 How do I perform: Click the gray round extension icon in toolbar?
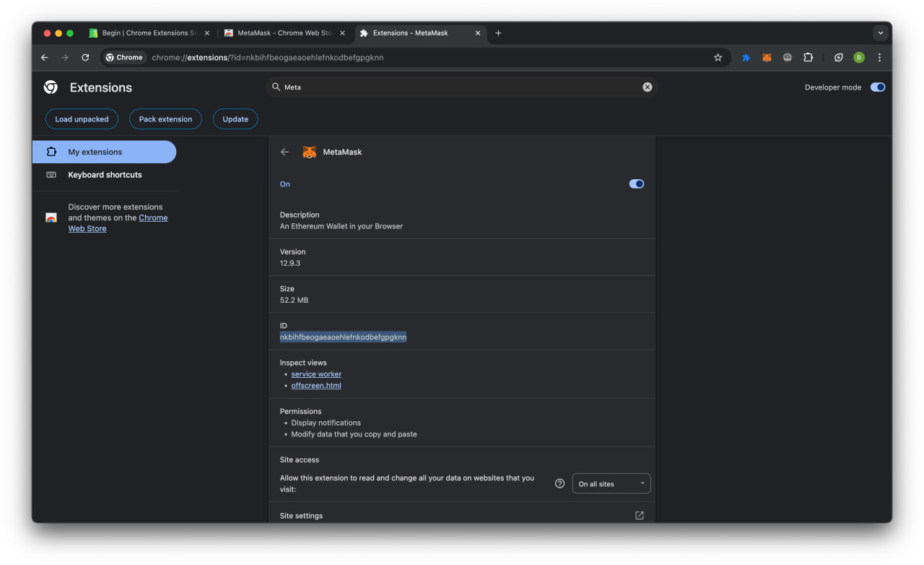(x=788, y=58)
